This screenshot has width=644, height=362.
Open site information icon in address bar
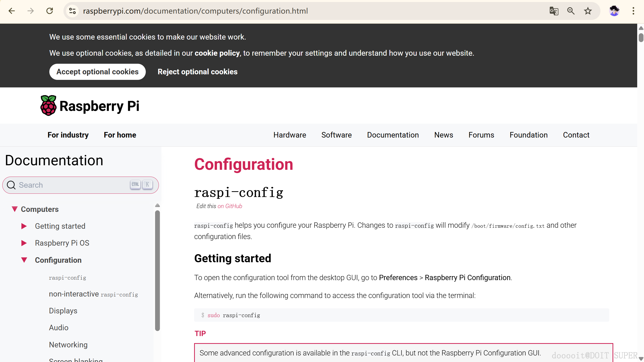tap(73, 11)
